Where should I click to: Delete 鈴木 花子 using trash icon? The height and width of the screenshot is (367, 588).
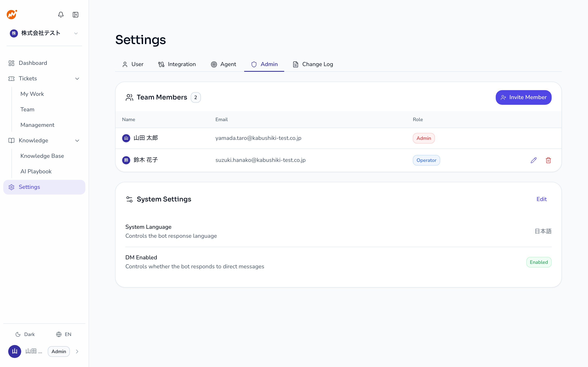coord(548,160)
